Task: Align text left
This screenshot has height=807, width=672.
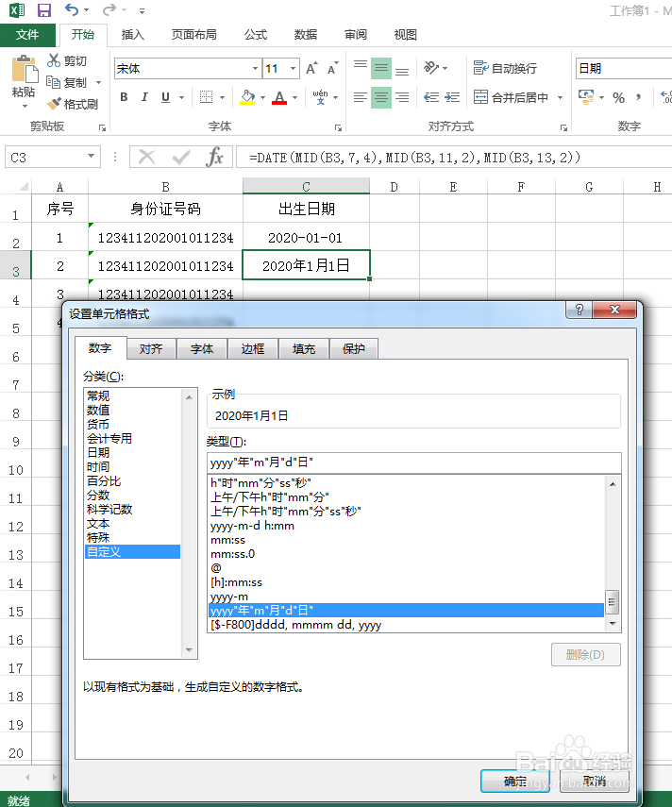Action: (x=361, y=97)
